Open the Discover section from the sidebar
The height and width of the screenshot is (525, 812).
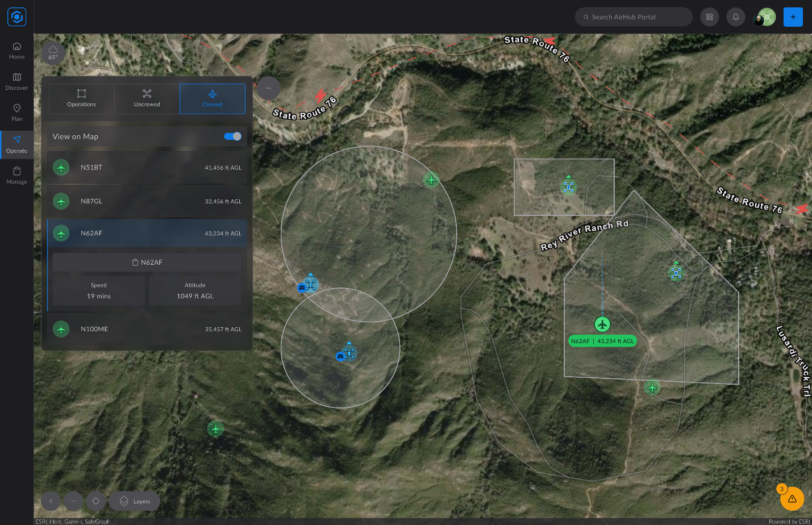point(16,82)
